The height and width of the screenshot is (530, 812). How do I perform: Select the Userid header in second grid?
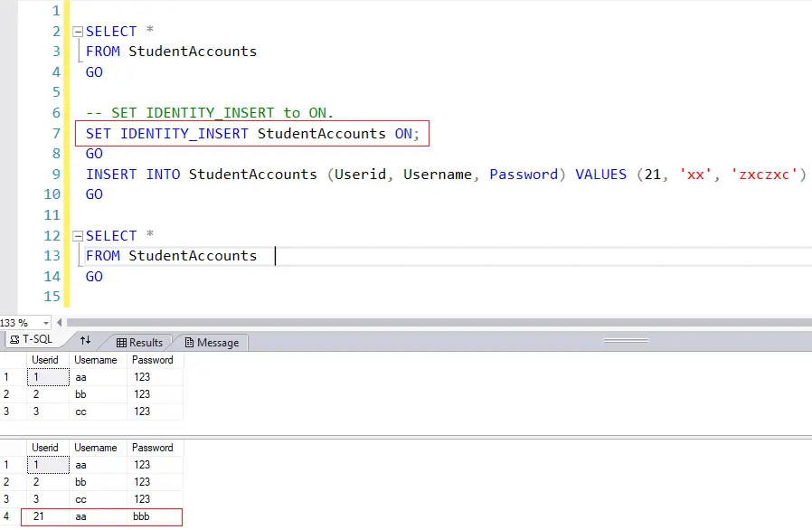tap(45, 448)
